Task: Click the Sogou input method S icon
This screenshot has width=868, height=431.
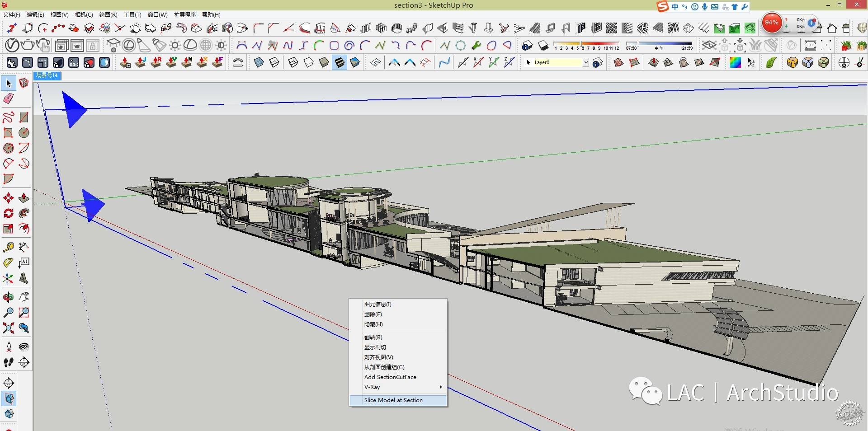Action: [662, 6]
